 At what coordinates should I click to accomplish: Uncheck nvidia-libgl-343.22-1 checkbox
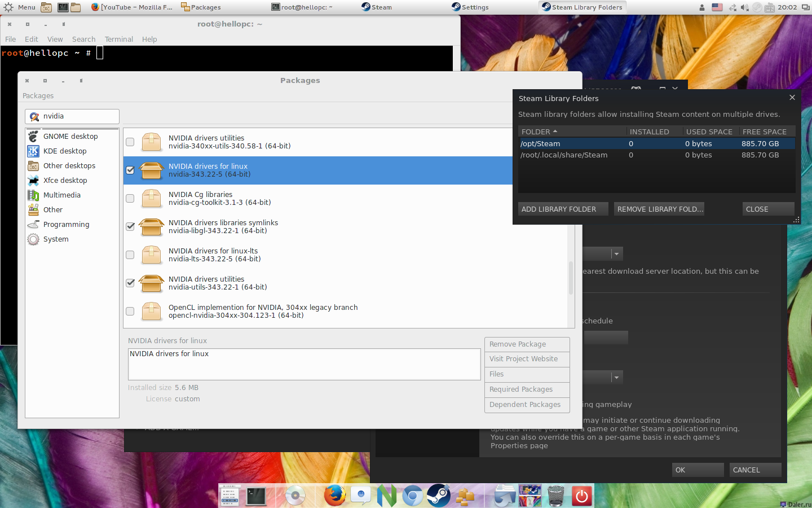130,227
